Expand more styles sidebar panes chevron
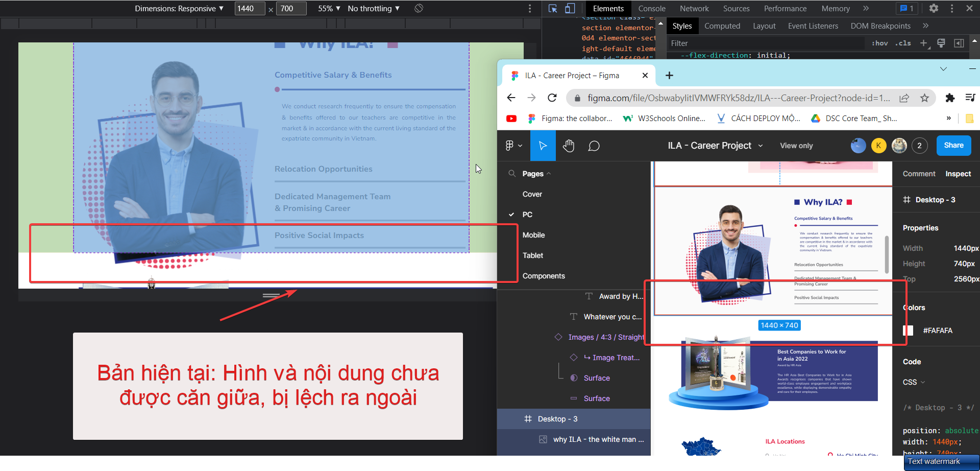The height and width of the screenshot is (471, 980). 925,26
